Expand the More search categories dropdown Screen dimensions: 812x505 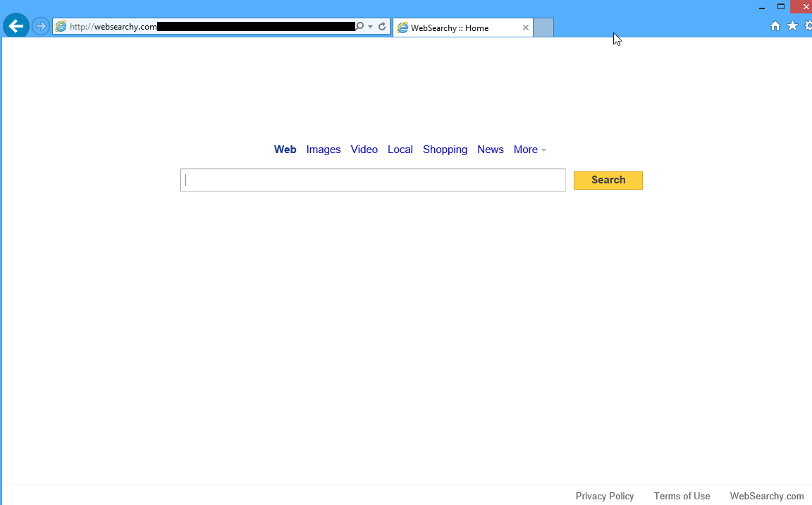coord(530,150)
